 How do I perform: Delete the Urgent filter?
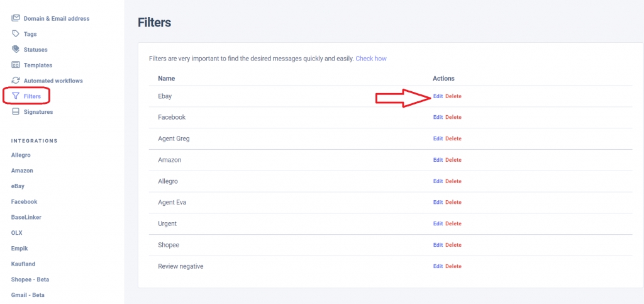(x=453, y=223)
